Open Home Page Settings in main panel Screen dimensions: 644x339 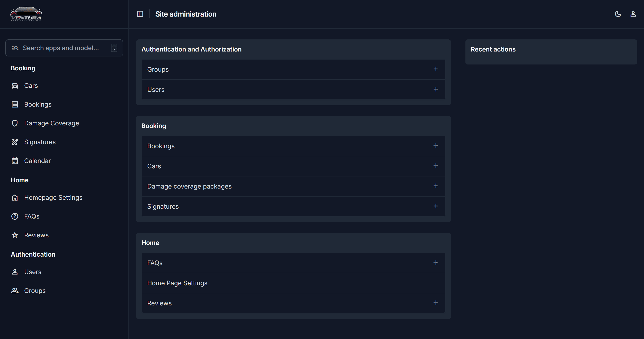point(177,283)
